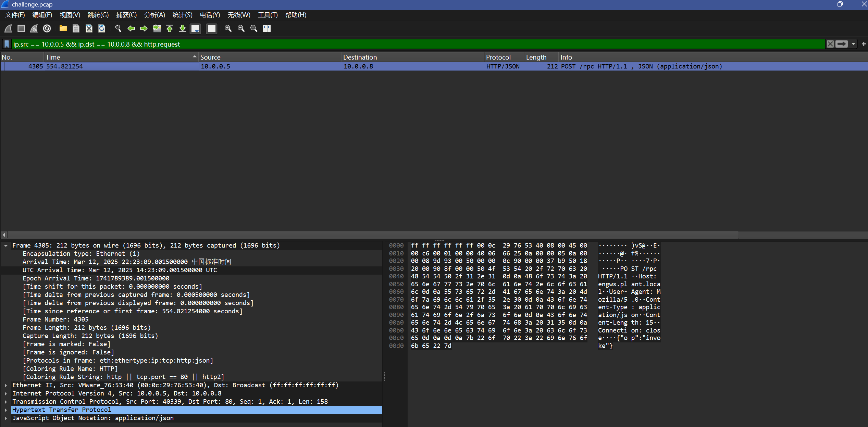Viewport: 868px width, 427px height.
Task: Click the find packet magnifier icon
Action: [x=118, y=28]
